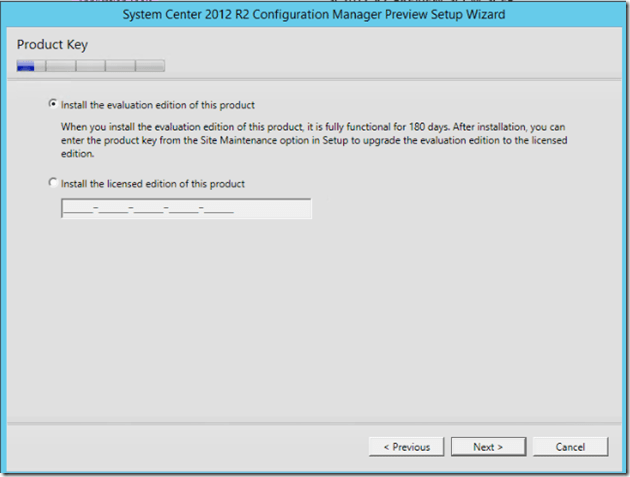
Task: Click the Product Key page heading
Action: [x=52, y=46]
